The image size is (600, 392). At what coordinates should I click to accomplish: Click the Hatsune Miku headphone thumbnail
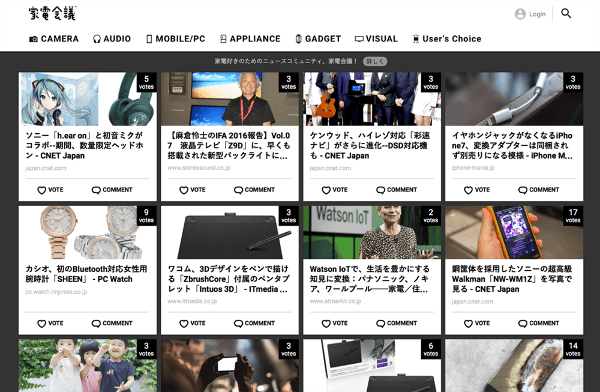88,99
